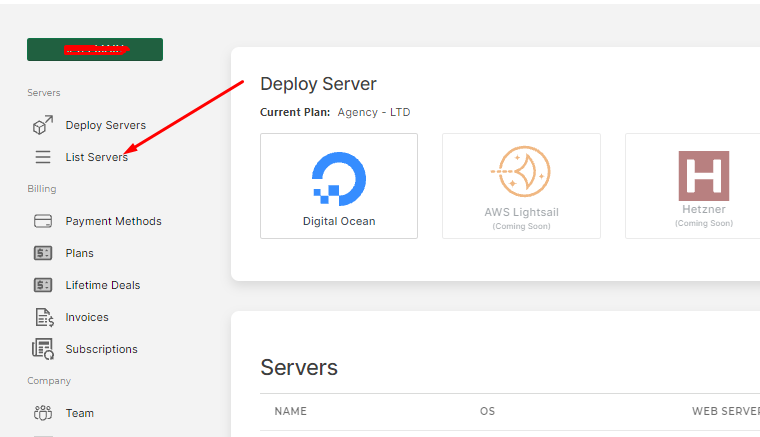Click the Subscriptions icon in sidebar
This screenshot has width=760, height=437.
tap(43, 349)
